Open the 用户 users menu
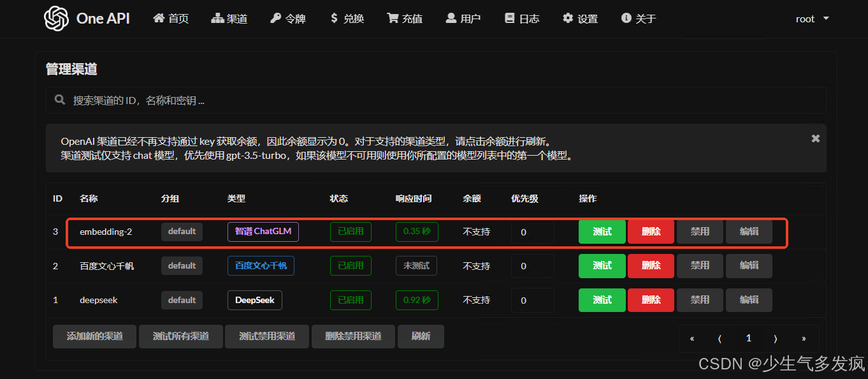868x379 pixels. point(463,19)
